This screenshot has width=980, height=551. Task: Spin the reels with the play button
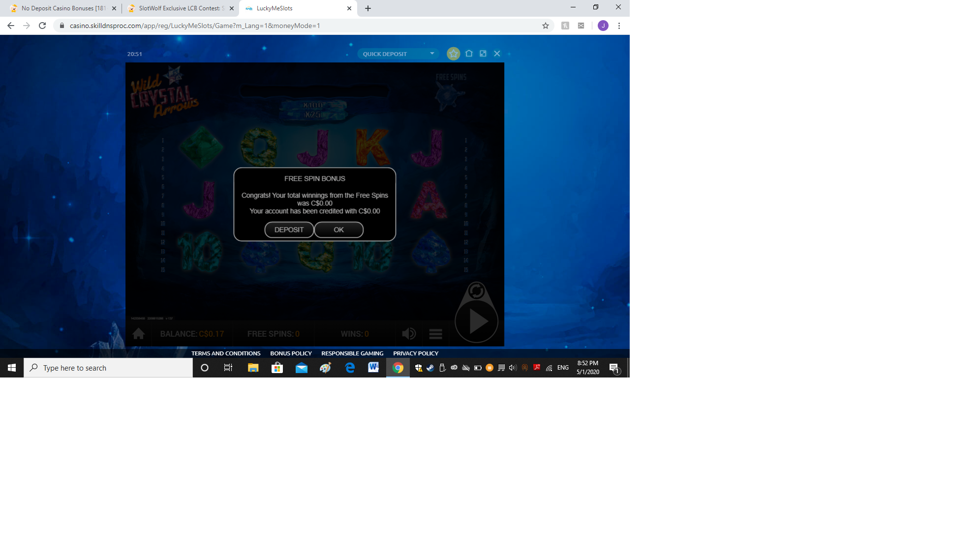pos(477,321)
